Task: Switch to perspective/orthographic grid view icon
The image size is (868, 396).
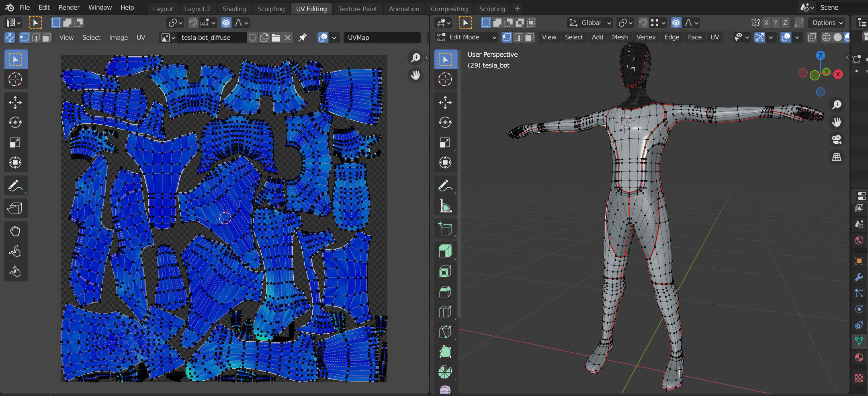Action: (837, 157)
